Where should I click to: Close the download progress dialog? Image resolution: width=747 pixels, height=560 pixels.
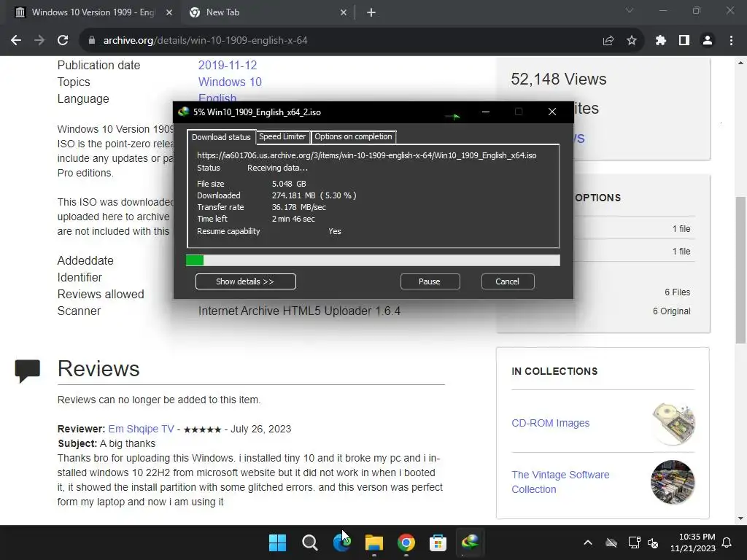[x=552, y=112]
